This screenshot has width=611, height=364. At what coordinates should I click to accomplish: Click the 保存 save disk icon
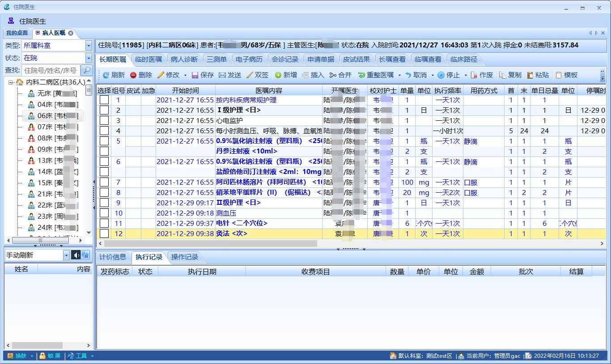[195, 75]
